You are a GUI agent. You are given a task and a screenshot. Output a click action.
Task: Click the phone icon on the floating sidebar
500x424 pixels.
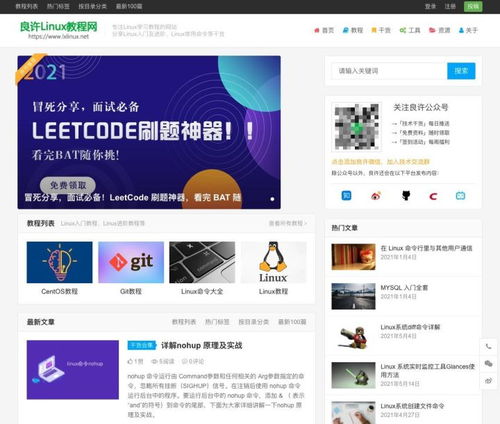[489, 347]
